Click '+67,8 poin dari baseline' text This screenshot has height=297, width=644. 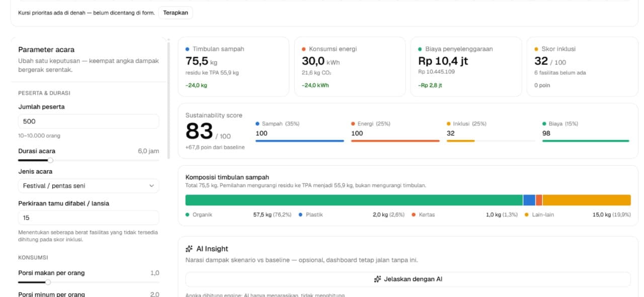[x=215, y=147]
